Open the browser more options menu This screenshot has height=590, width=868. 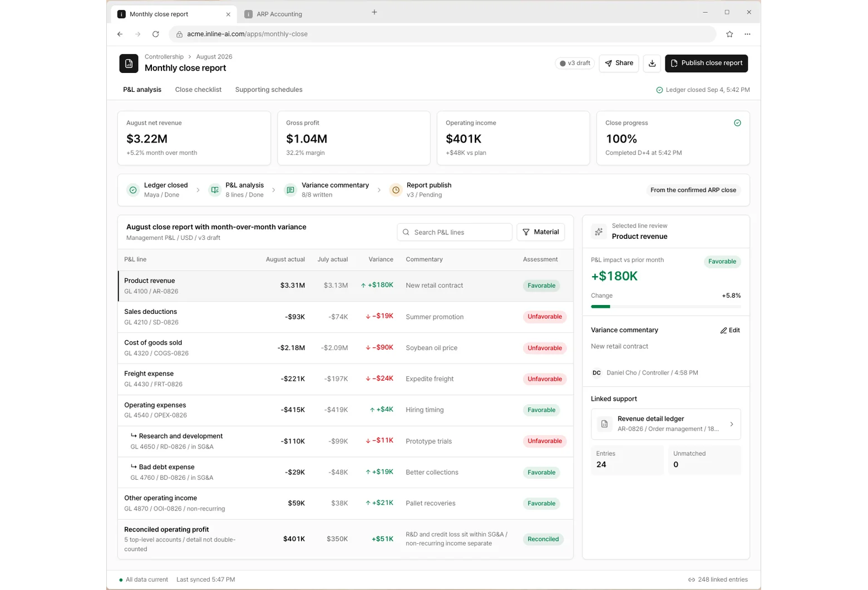point(747,34)
